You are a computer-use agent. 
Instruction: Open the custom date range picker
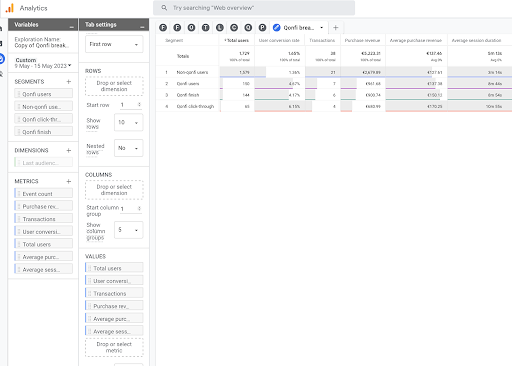pos(43,63)
